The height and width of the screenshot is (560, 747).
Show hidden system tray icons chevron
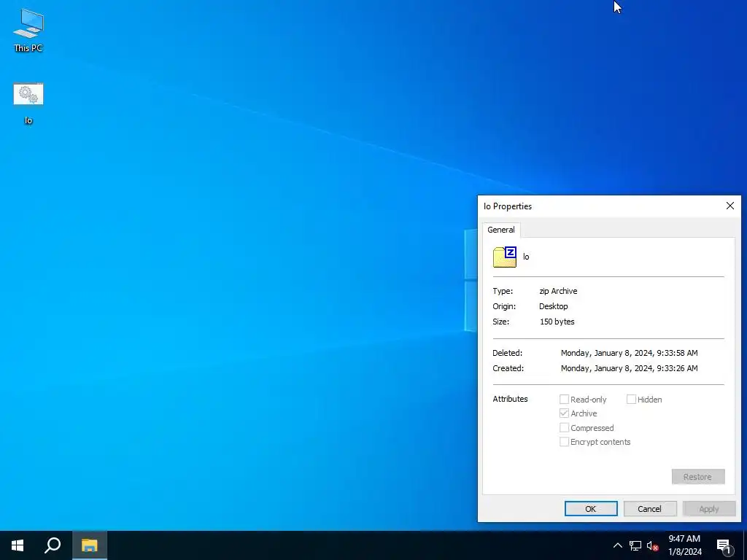pos(617,545)
